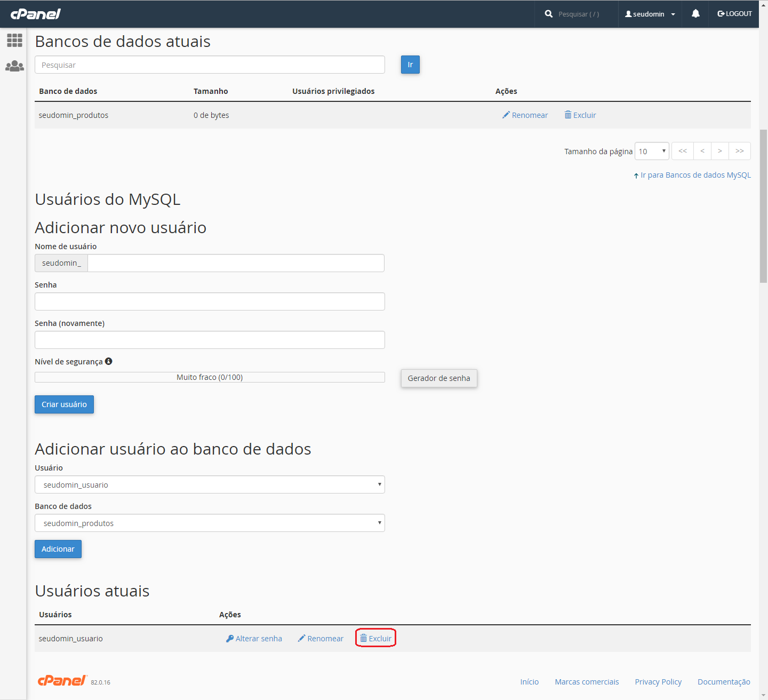Go to last page with >> button
The image size is (768, 700).
click(740, 151)
